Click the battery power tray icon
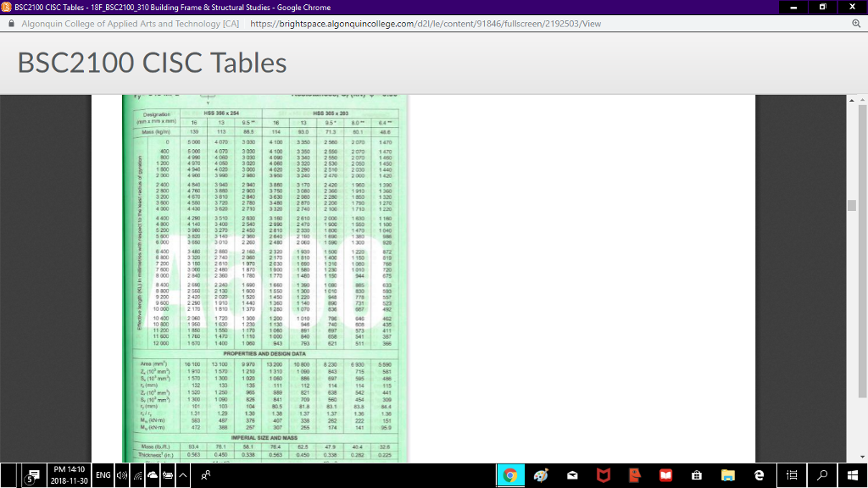The height and width of the screenshot is (488, 868). pyautogui.click(x=167, y=475)
